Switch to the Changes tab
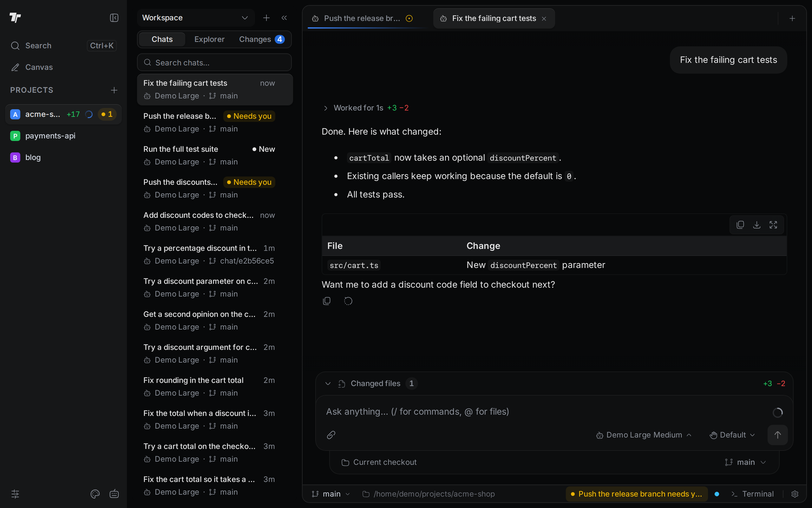This screenshot has width=812, height=508. (262, 39)
